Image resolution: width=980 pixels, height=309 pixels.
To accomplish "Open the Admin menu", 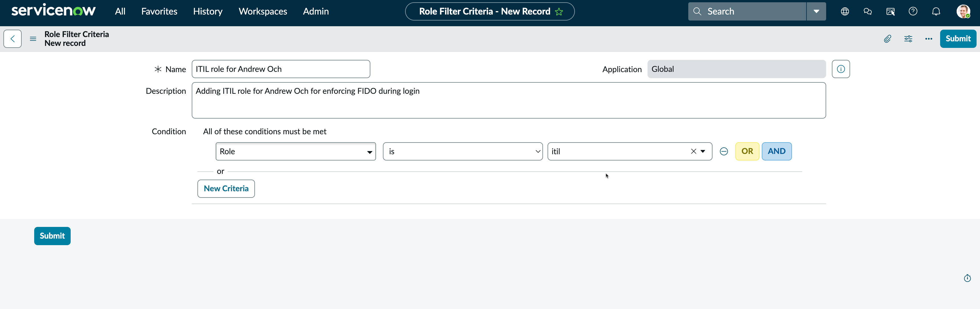I will [x=316, y=11].
